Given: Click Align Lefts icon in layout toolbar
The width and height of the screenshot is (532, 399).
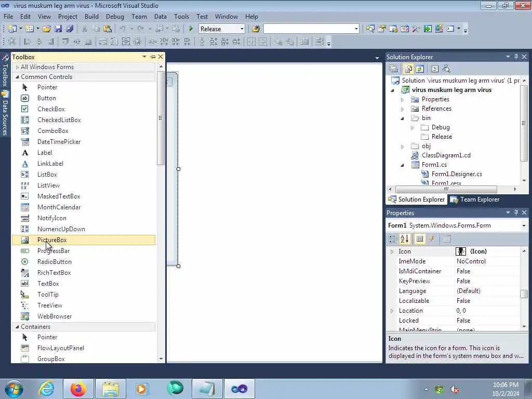Looking at the screenshot, I should 28,42.
